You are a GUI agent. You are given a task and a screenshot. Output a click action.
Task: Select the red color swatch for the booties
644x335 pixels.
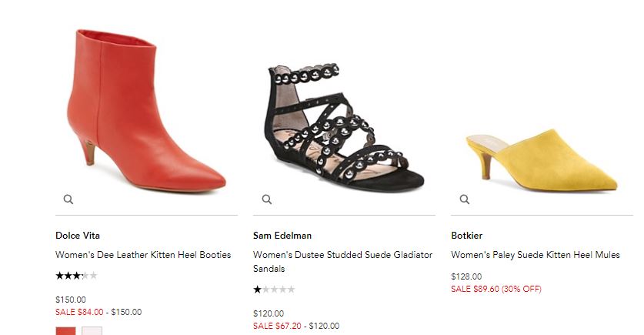[65, 331]
